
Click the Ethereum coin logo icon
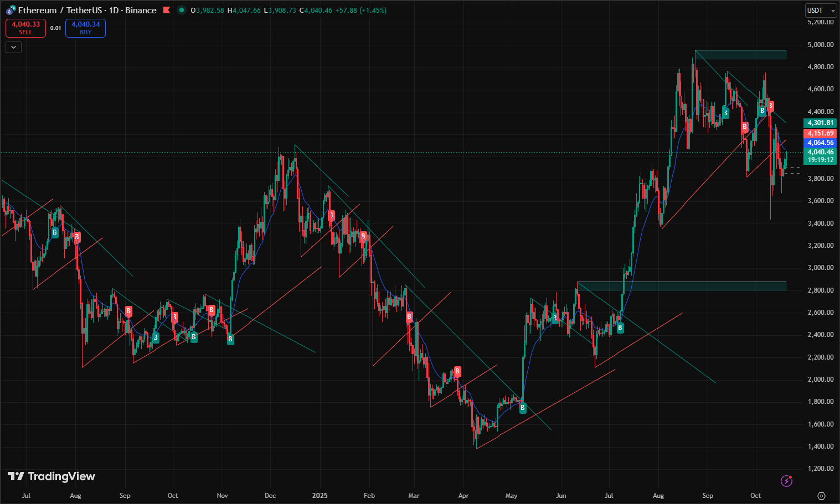(11, 11)
